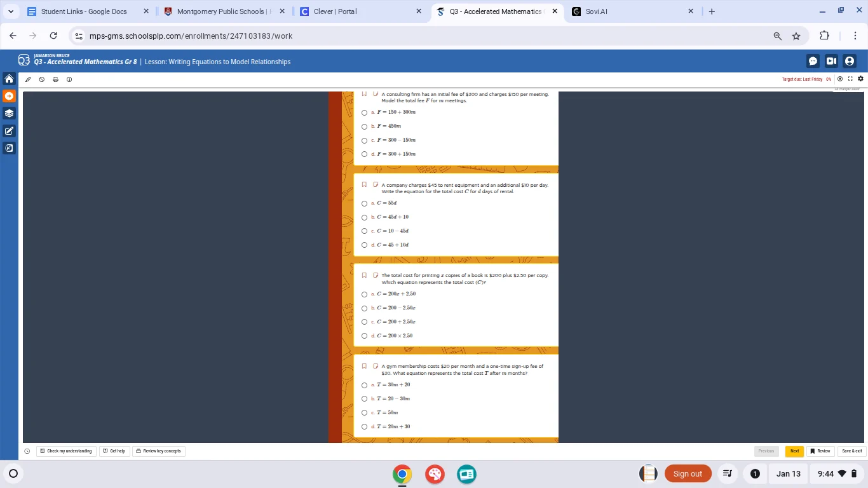This screenshot has height=488, width=868.
Task: Bookmark the book printing question
Action: [x=365, y=275]
